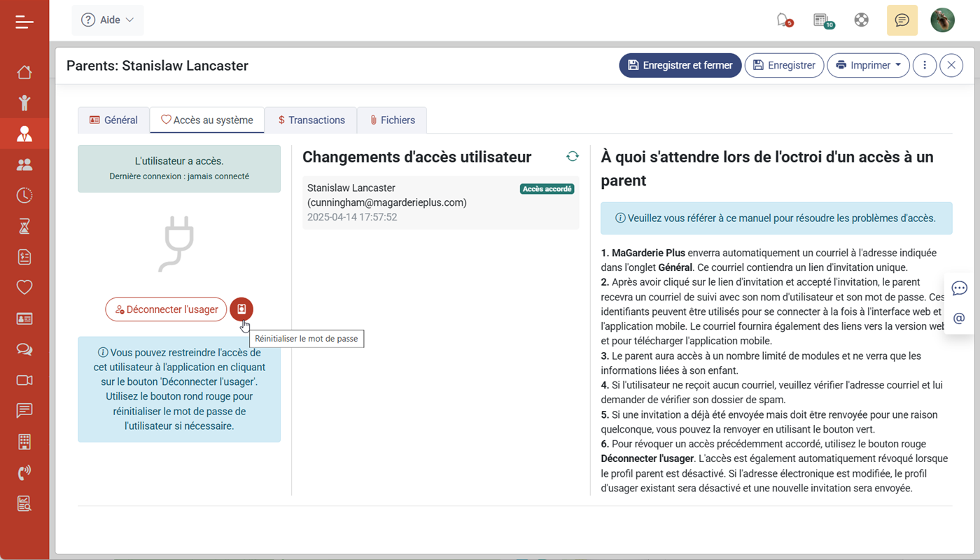Open the user avatar profile picture
980x560 pixels.
[x=943, y=20]
